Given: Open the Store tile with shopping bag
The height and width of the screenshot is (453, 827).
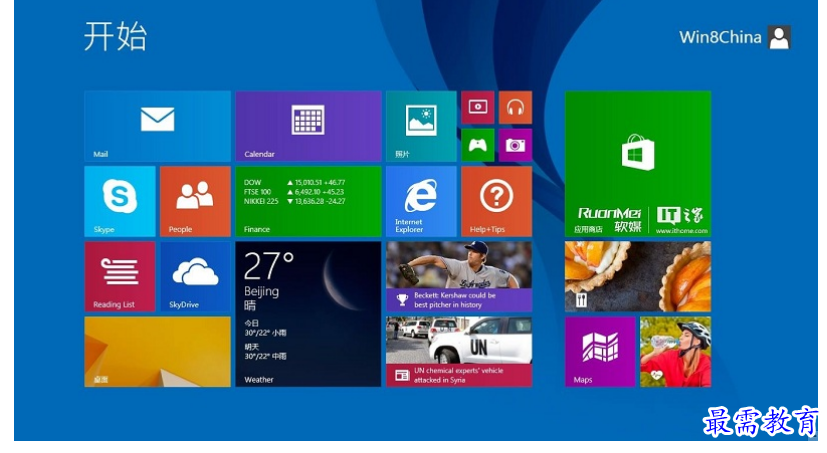Looking at the screenshot, I should pyautogui.click(x=638, y=164).
